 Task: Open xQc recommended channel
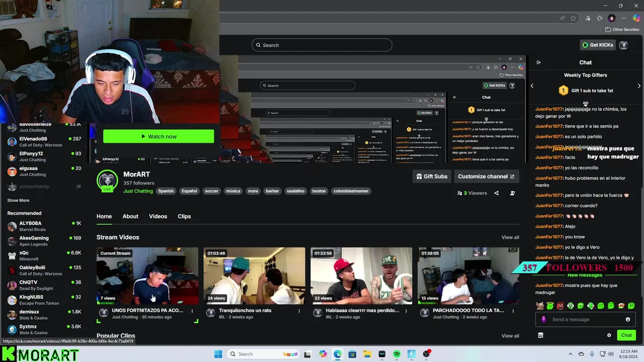[44, 256]
